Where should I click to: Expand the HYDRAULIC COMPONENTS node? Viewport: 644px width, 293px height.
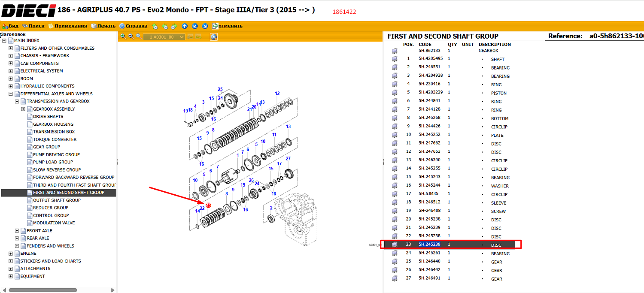pyautogui.click(x=11, y=86)
